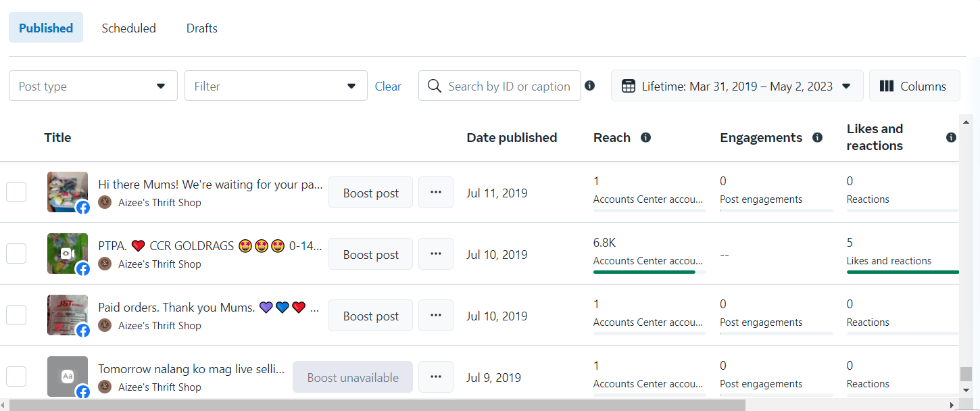Switch to the Scheduled tab

(x=128, y=28)
